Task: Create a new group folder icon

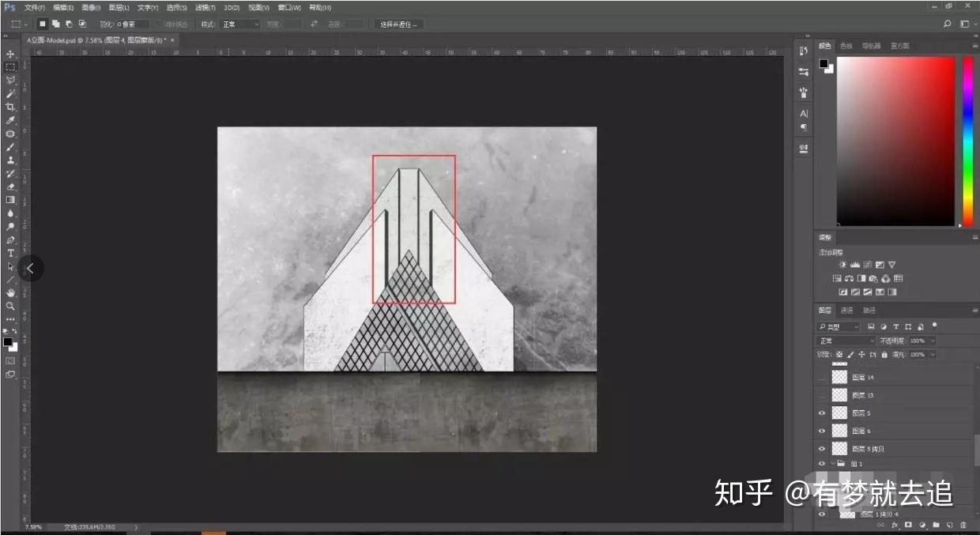Action: click(936, 525)
